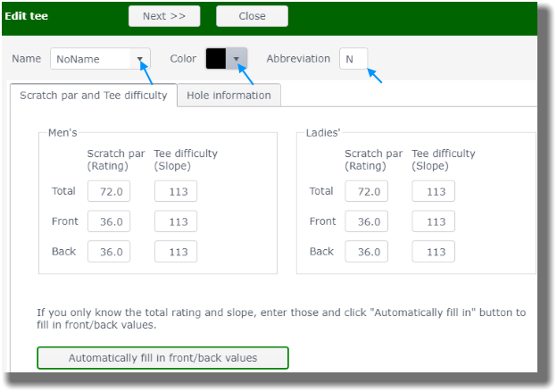
Task: Click the Next >> button
Action: [164, 16]
